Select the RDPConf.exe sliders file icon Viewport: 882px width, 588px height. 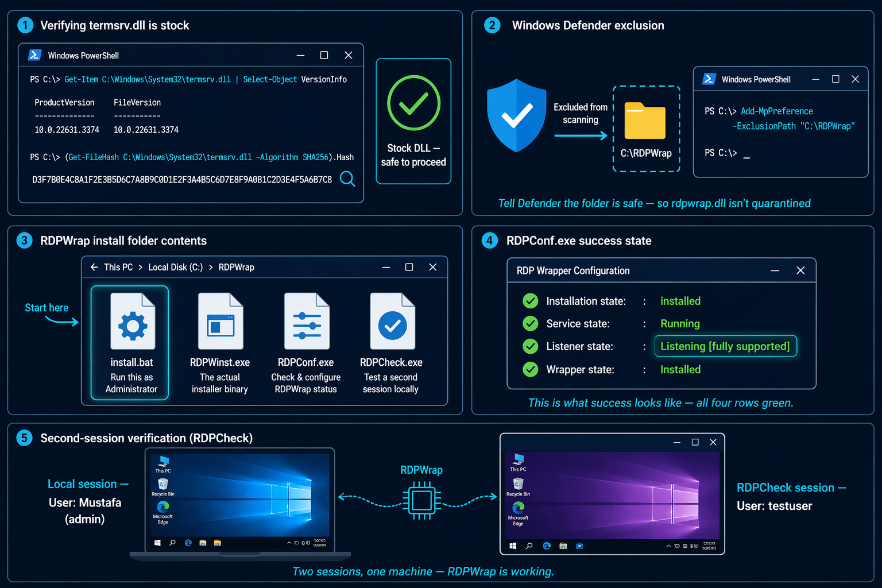click(307, 321)
